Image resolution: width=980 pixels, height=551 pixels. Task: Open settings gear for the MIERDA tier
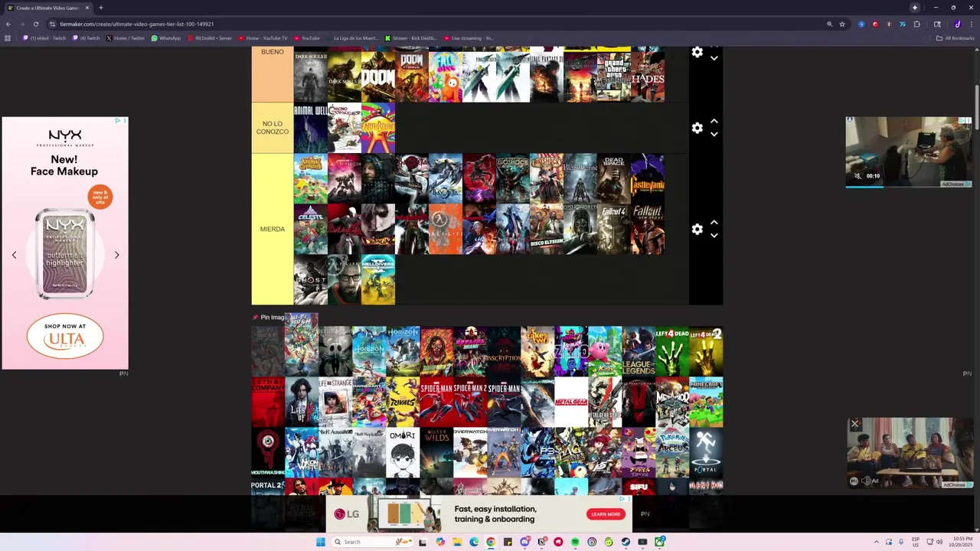[697, 230]
